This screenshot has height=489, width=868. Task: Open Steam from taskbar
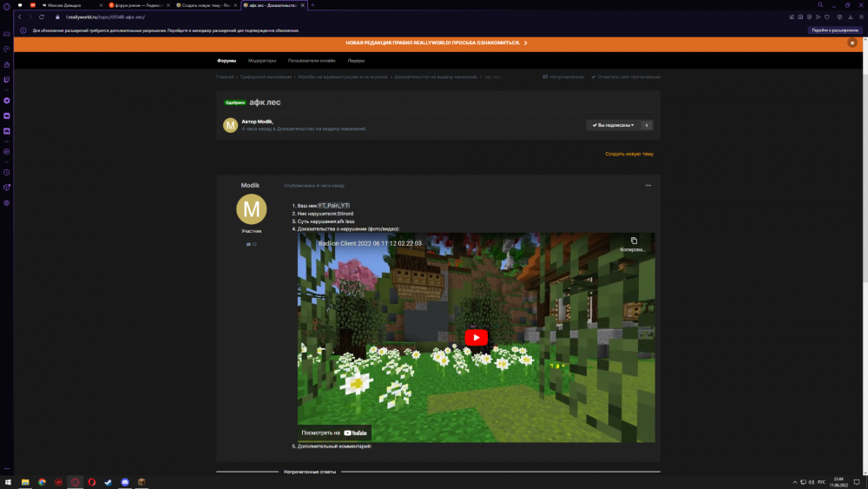tap(108, 482)
